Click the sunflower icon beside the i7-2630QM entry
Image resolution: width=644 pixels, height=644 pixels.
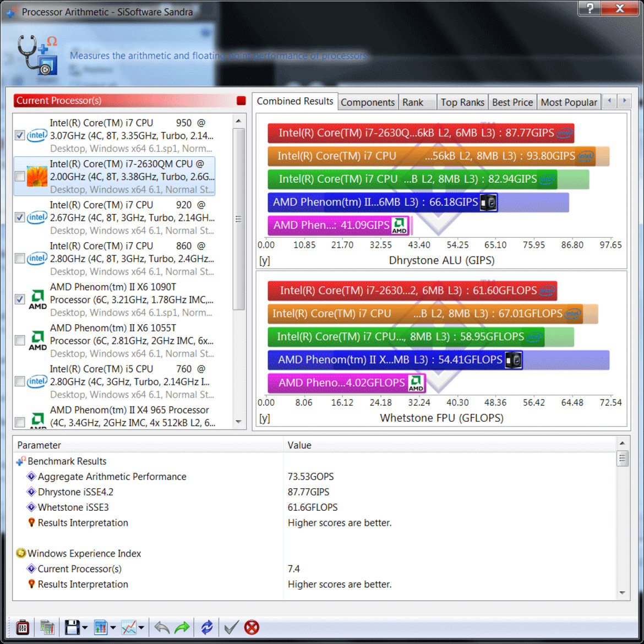click(37, 176)
